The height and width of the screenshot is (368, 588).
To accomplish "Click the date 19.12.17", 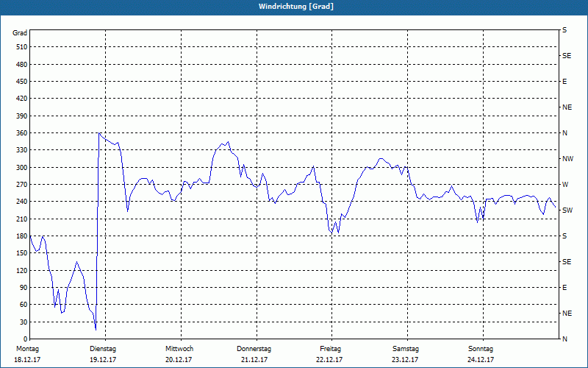I will (x=103, y=360).
